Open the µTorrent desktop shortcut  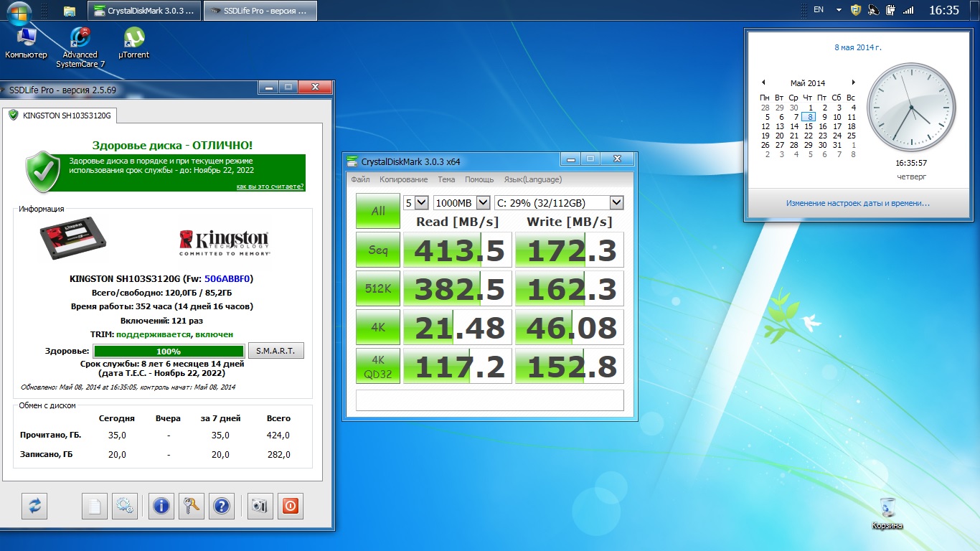(133, 42)
